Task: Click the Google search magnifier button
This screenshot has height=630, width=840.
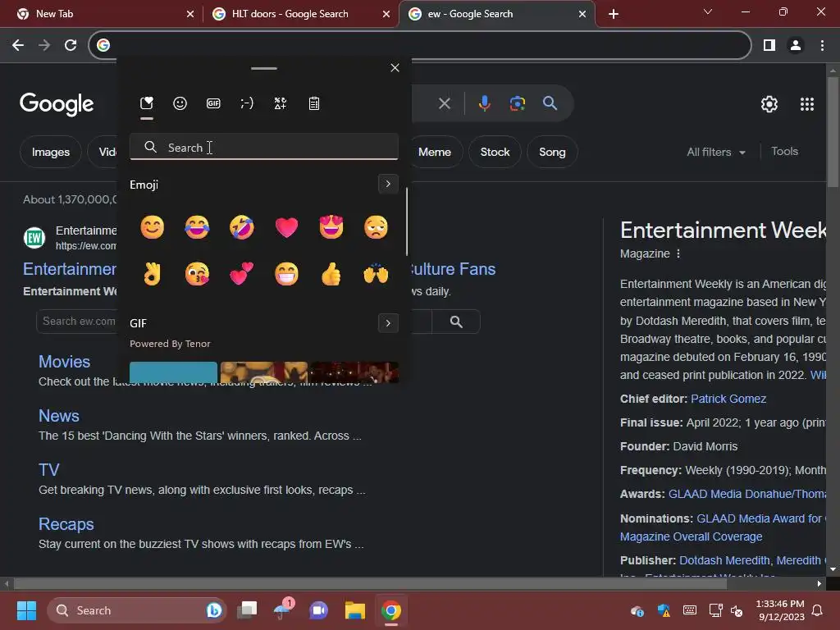Action: pos(550,103)
